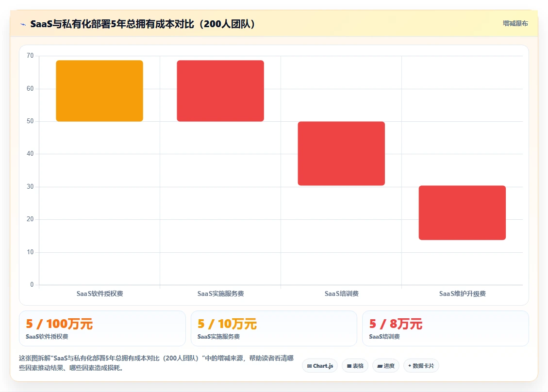Click the red SaaS实施服务费 bar
This screenshot has height=392, width=548.
point(220,91)
